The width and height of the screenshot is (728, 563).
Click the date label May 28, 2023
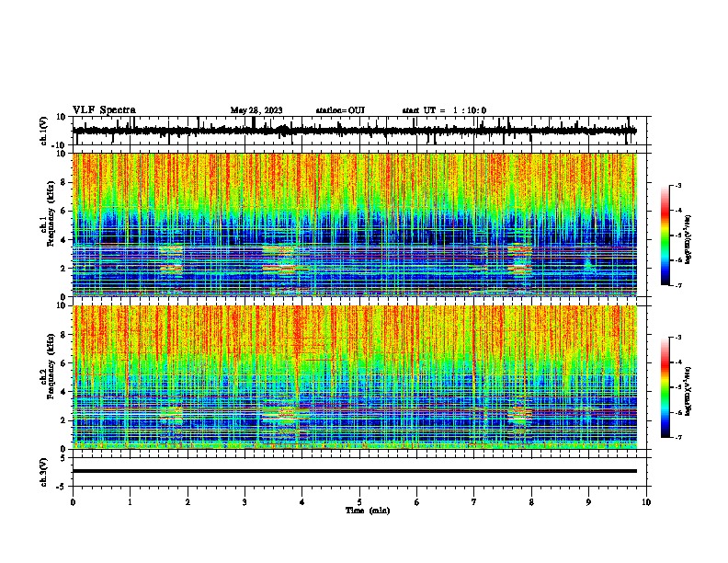click(x=256, y=110)
